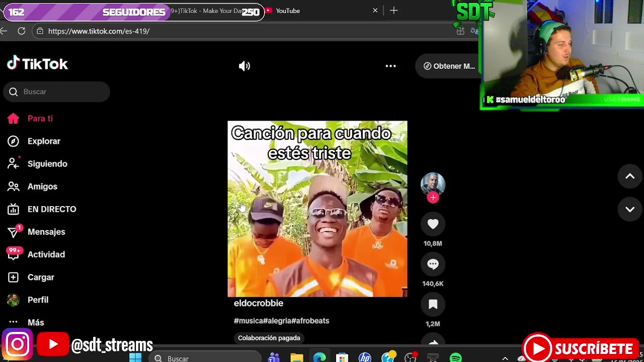Viewport: 644px width, 362px height.
Task: Open File Explorer from the taskbar
Action: [x=297, y=358]
